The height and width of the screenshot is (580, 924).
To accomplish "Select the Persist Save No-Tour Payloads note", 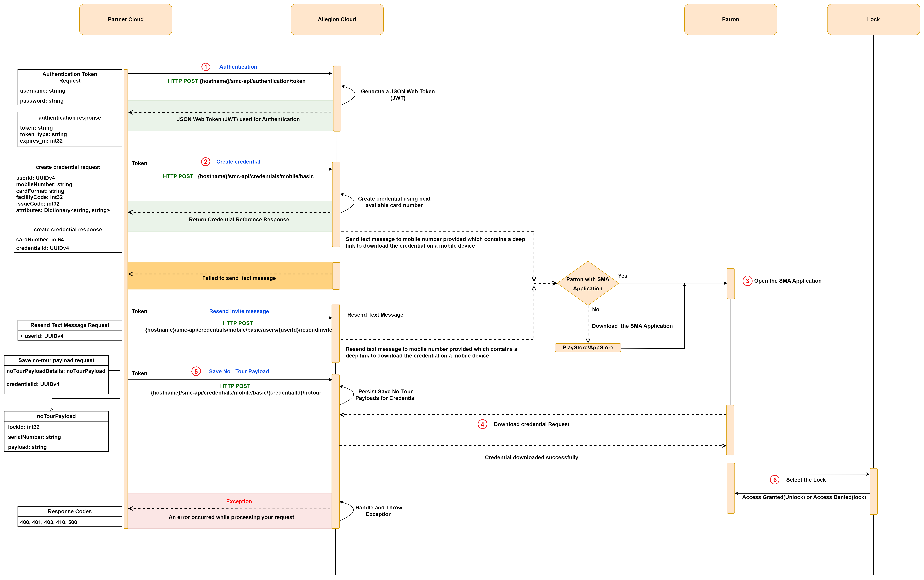I will click(x=386, y=395).
